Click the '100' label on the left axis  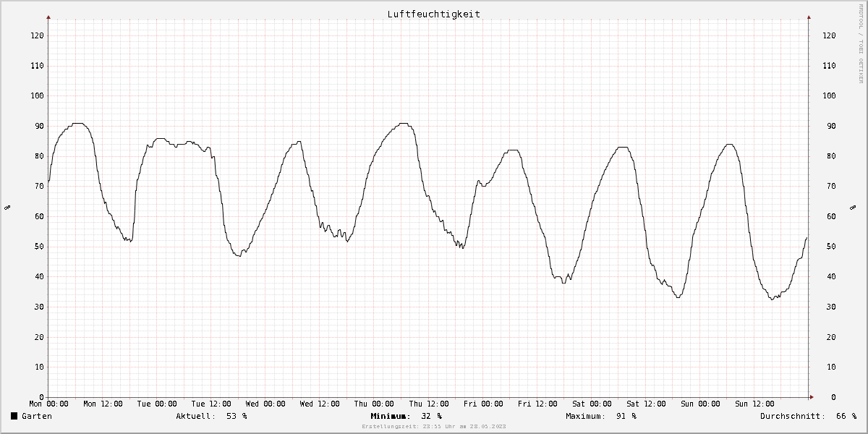click(x=36, y=95)
